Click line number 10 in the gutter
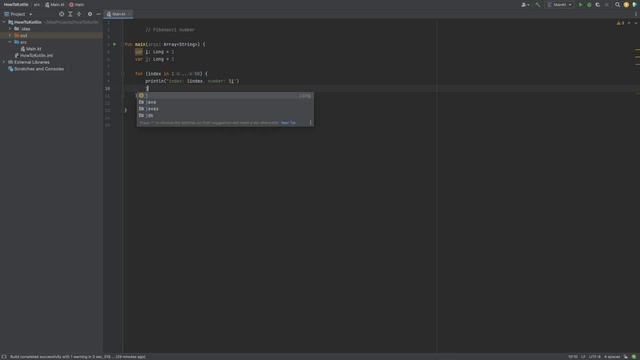The image size is (640, 360). 107,88
